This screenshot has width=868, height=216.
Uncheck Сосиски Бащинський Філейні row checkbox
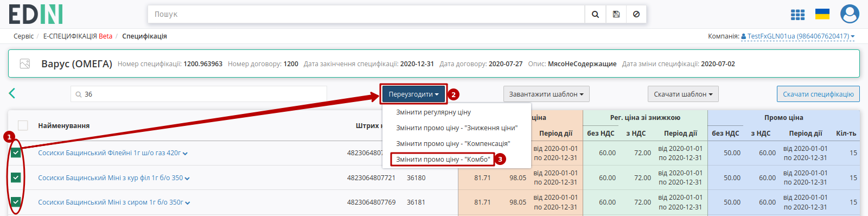click(16, 153)
